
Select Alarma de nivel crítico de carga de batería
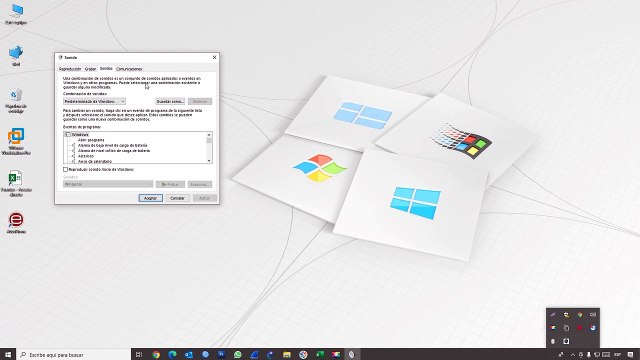114,151
